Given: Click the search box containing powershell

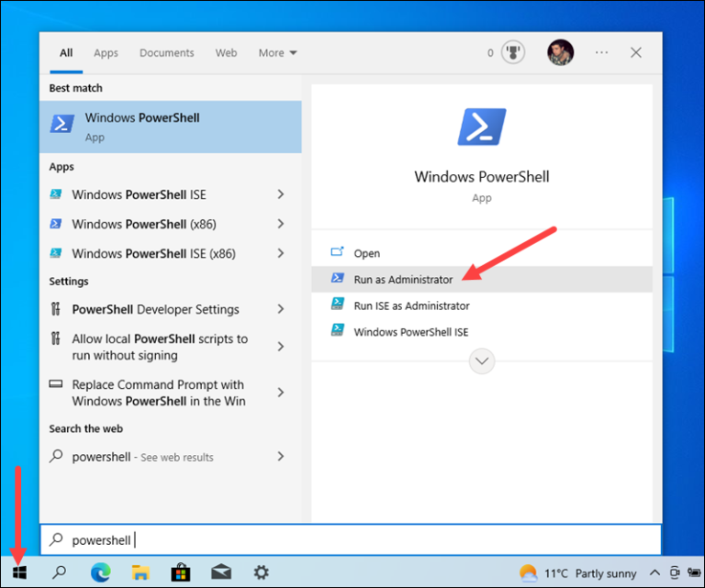Looking at the screenshot, I should coord(351,539).
